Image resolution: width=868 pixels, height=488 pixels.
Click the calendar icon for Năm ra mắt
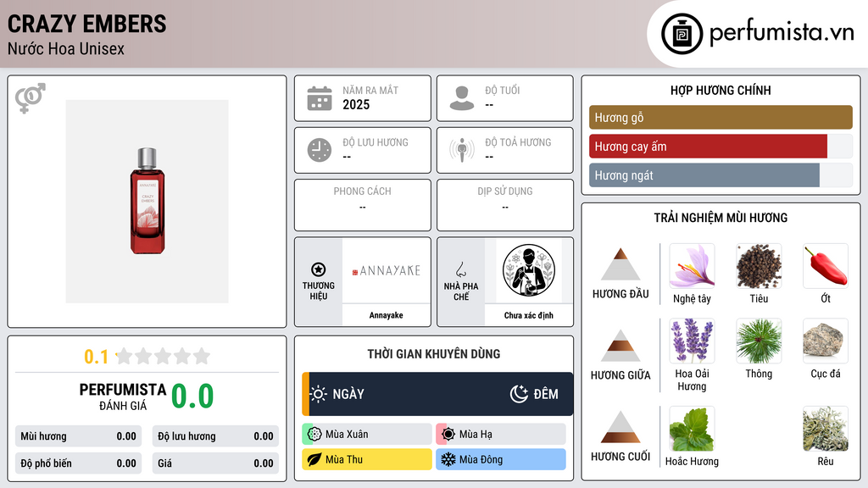click(320, 98)
